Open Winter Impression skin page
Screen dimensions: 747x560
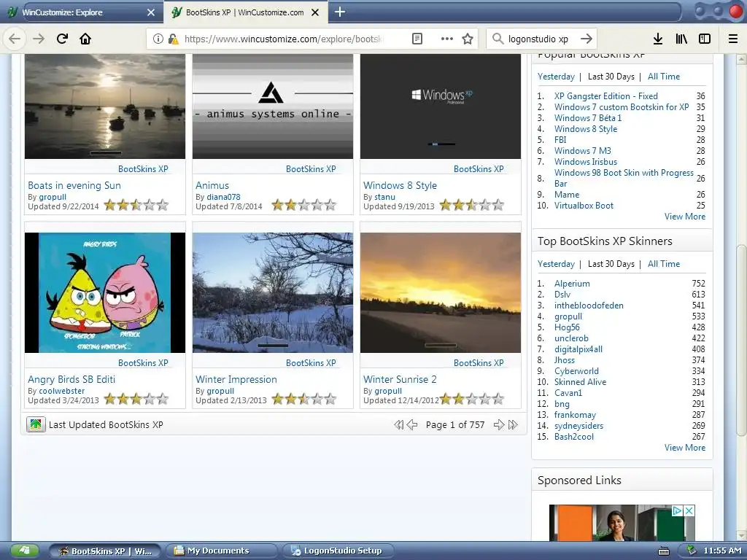236,379
